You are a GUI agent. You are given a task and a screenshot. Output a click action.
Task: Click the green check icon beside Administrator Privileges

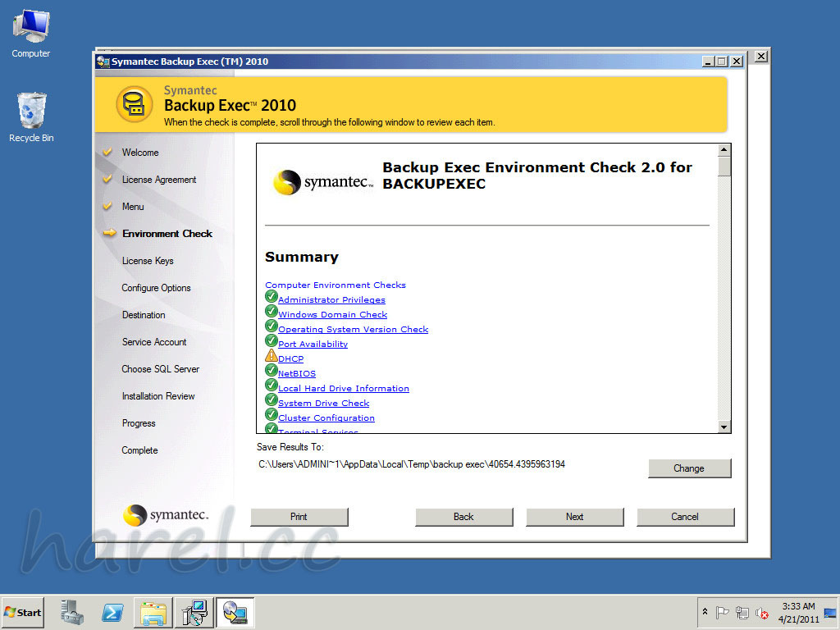[x=271, y=297]
